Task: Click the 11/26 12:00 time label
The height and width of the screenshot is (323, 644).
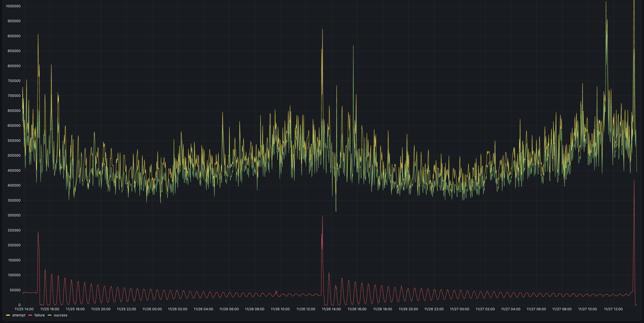Action: click(306, 309)
